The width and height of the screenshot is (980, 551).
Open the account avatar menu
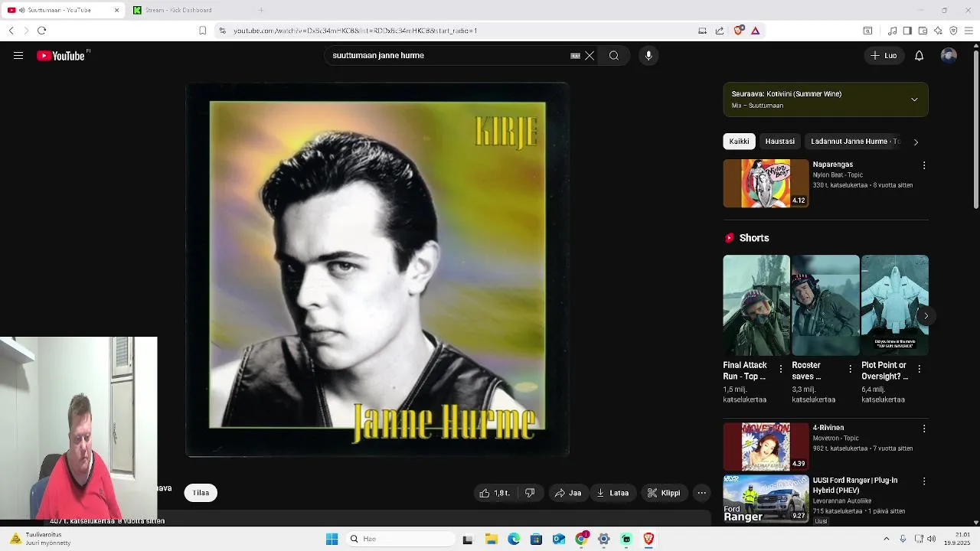949,56
